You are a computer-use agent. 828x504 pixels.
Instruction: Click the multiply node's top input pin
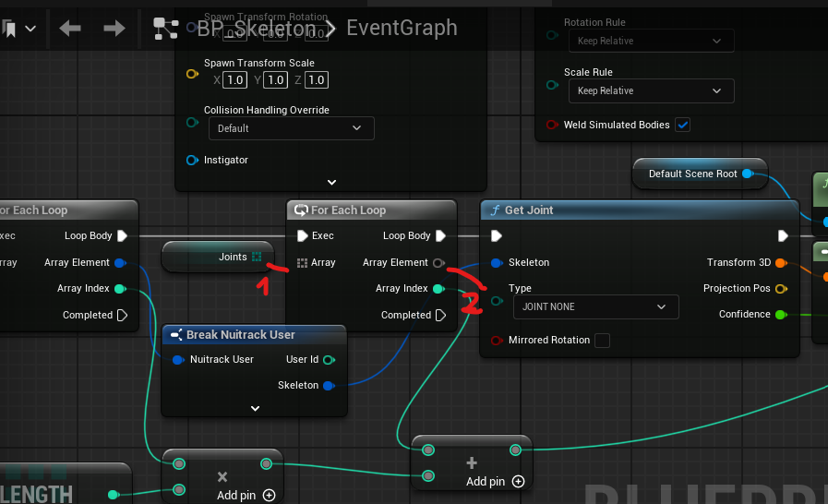180,464
